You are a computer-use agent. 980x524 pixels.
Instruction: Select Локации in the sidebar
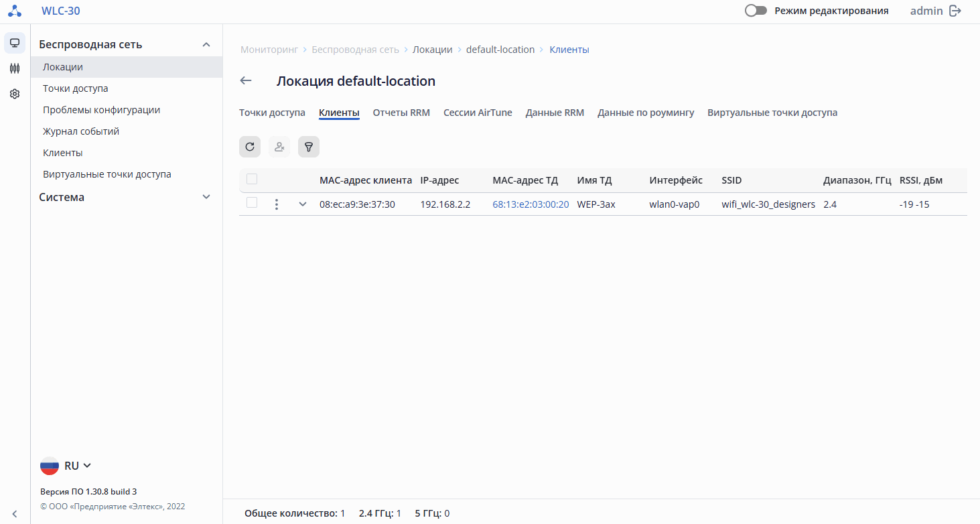click(127, 67)
